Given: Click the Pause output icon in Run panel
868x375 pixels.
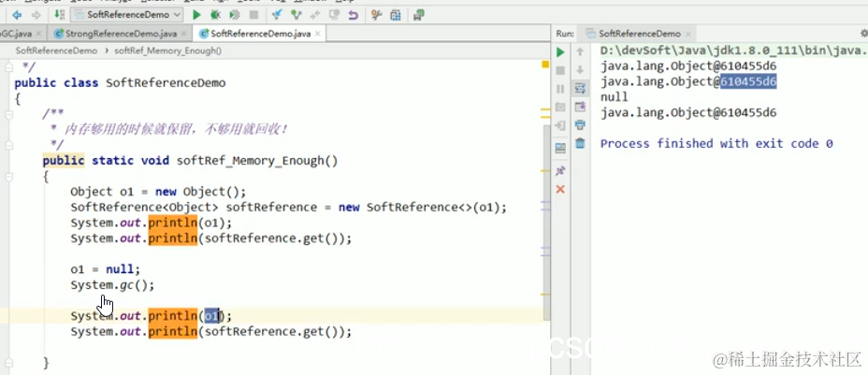Looking at the screenshot, I should [x=560, y=89].
